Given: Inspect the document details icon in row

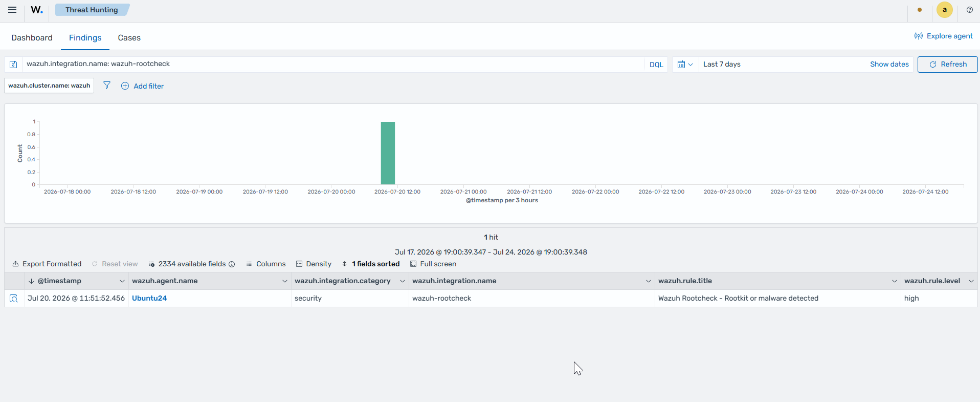Looking at the screenshot, I should pos(14,298).
